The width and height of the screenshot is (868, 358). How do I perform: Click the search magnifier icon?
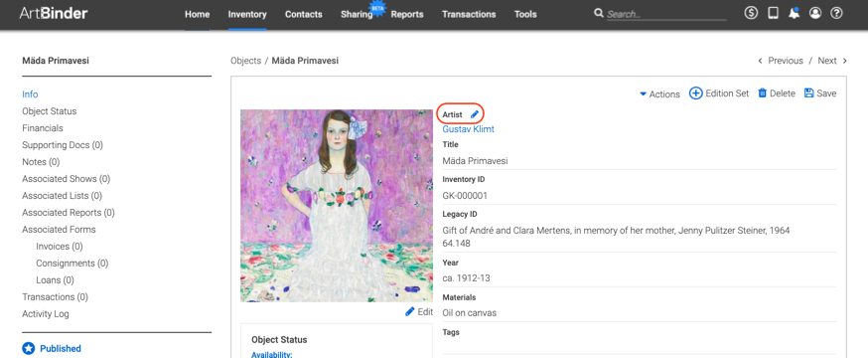pyautogui.click(x=599, y=13)
